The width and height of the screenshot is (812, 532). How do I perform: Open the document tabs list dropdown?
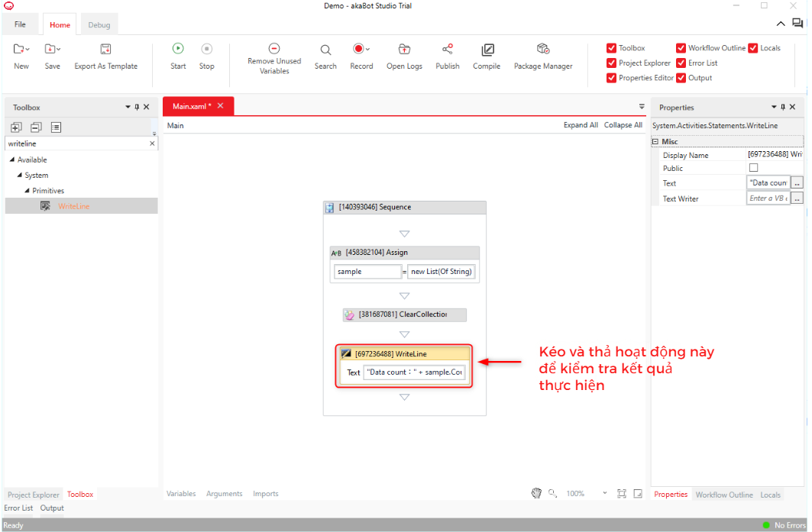(x=642, y=106)
